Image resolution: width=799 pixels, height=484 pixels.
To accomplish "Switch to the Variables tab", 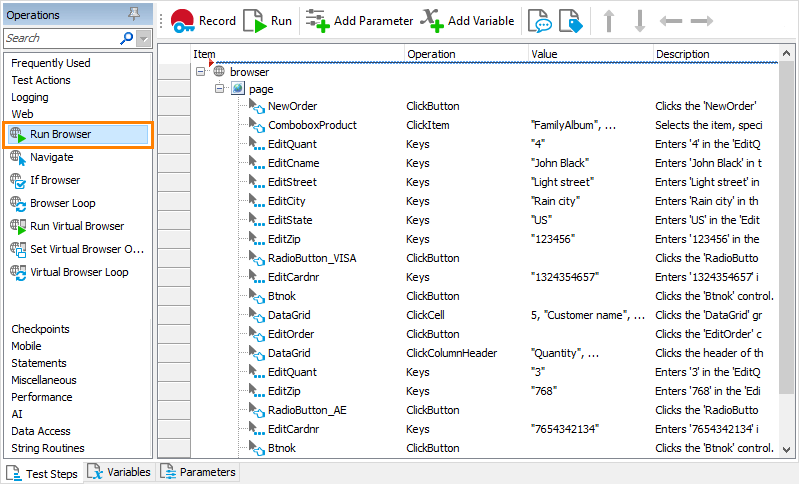I will point(119,472).
